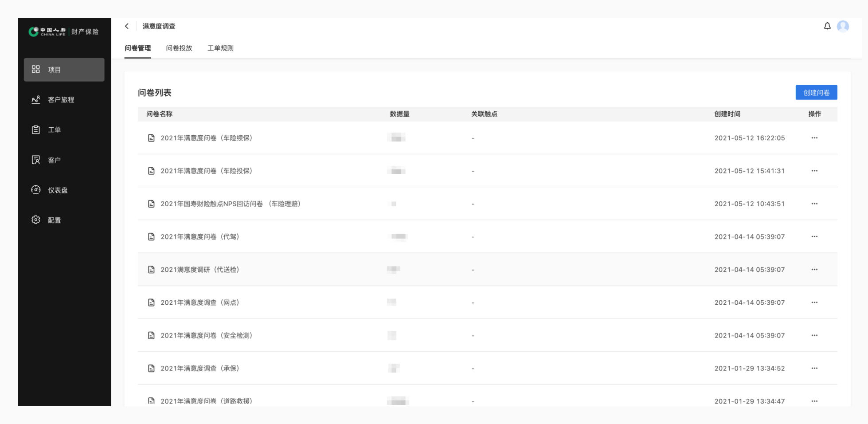
Task: Open more actions for 网点 survey
Action: click(x=814, y=302)
